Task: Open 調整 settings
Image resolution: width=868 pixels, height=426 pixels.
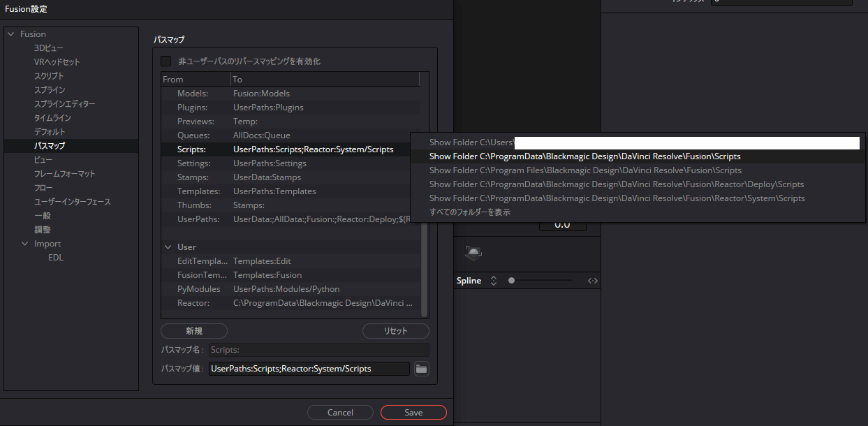Action: click(43, 230)
